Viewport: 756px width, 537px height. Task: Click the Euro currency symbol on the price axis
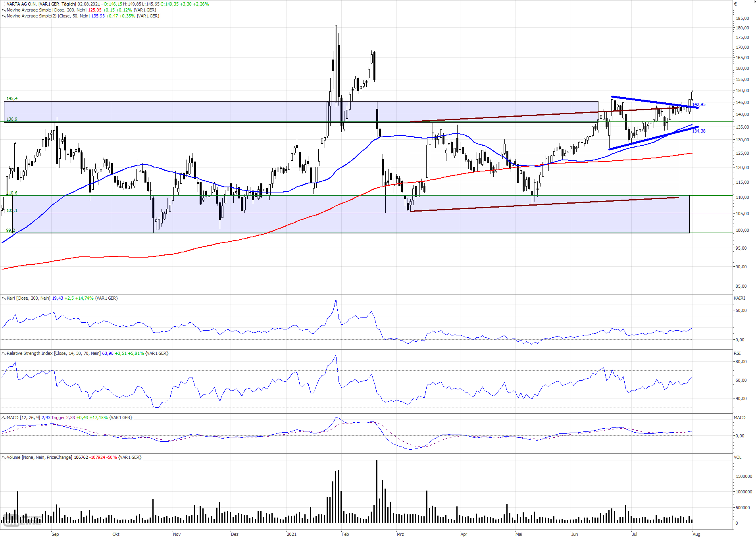[x=735, y=4]
